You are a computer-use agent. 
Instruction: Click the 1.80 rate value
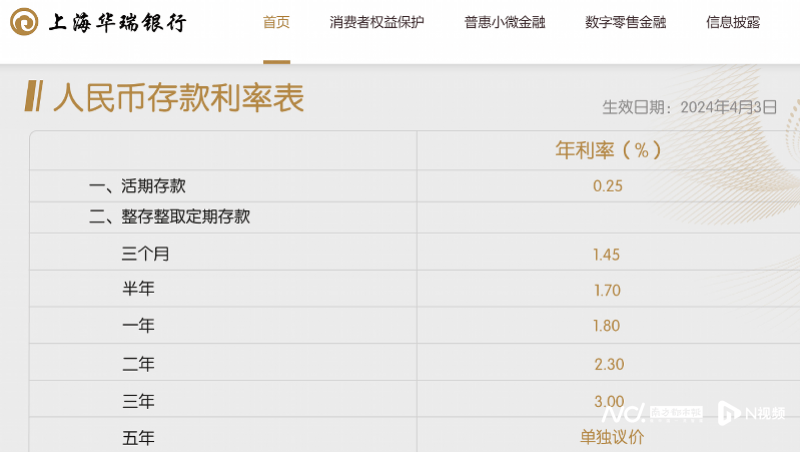[607, 325]
